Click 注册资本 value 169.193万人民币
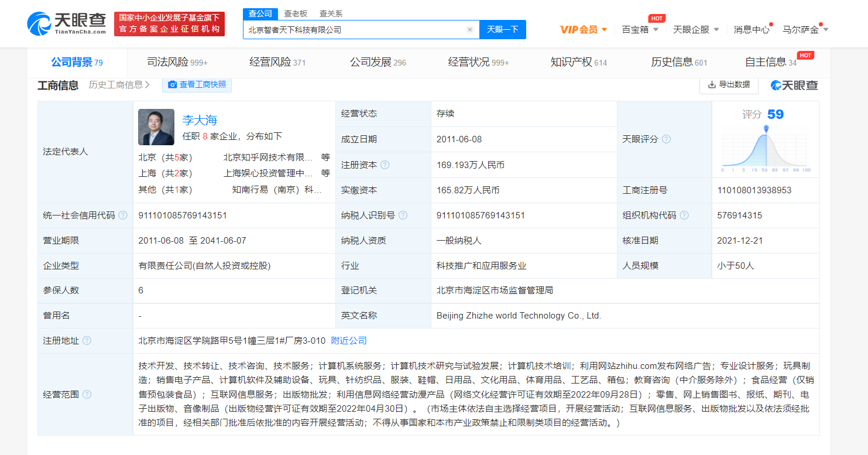Viewport: 868px width, 455px height. [x=471, y=165]
